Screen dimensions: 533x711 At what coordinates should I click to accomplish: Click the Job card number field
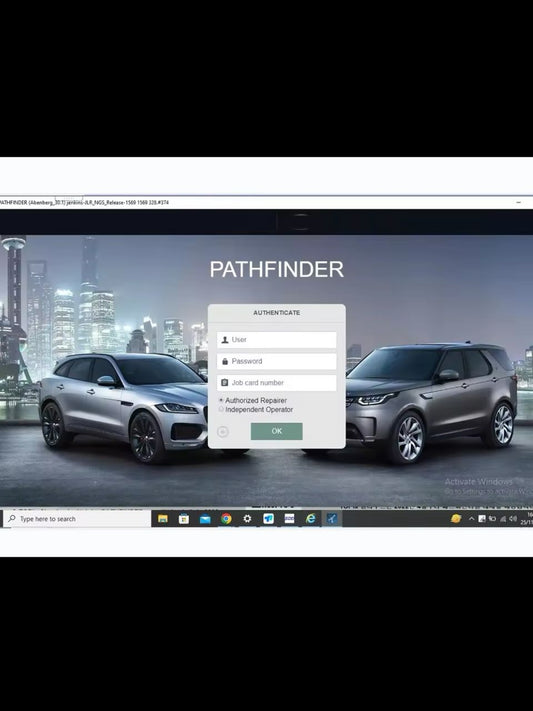click(277, 383)
